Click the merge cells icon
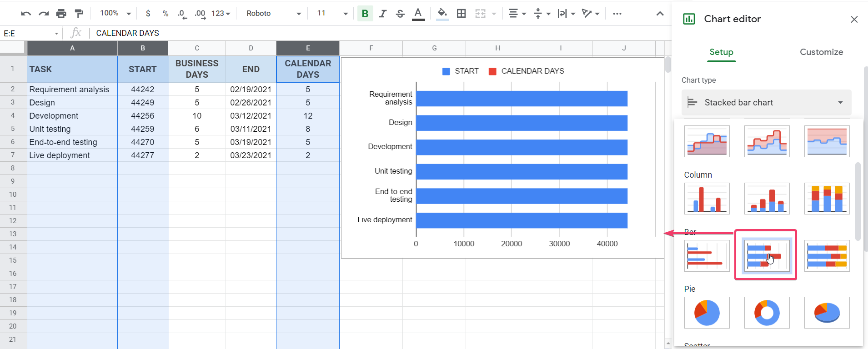868x349 pixels. tap(481, 14)
